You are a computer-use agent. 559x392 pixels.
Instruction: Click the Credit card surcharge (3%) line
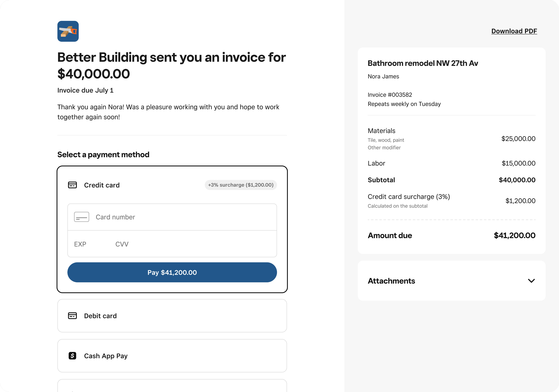coord(409,197)
